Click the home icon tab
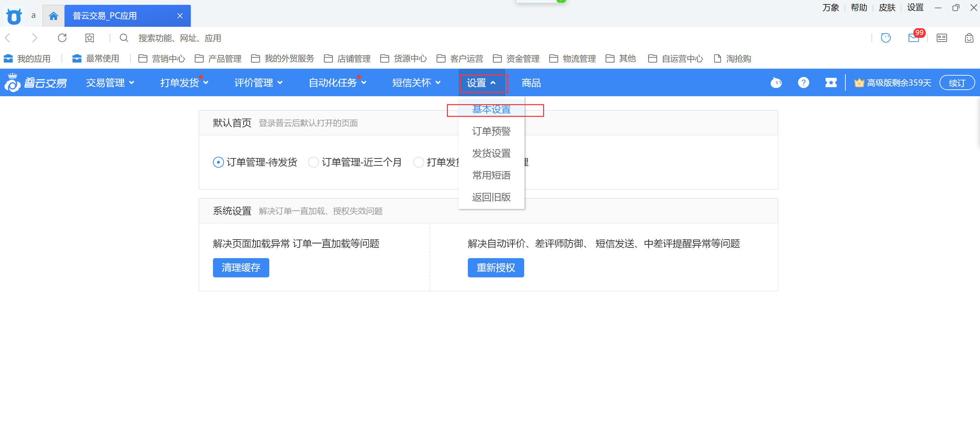Screen dimensions: 980x442 tap(53, 15)
